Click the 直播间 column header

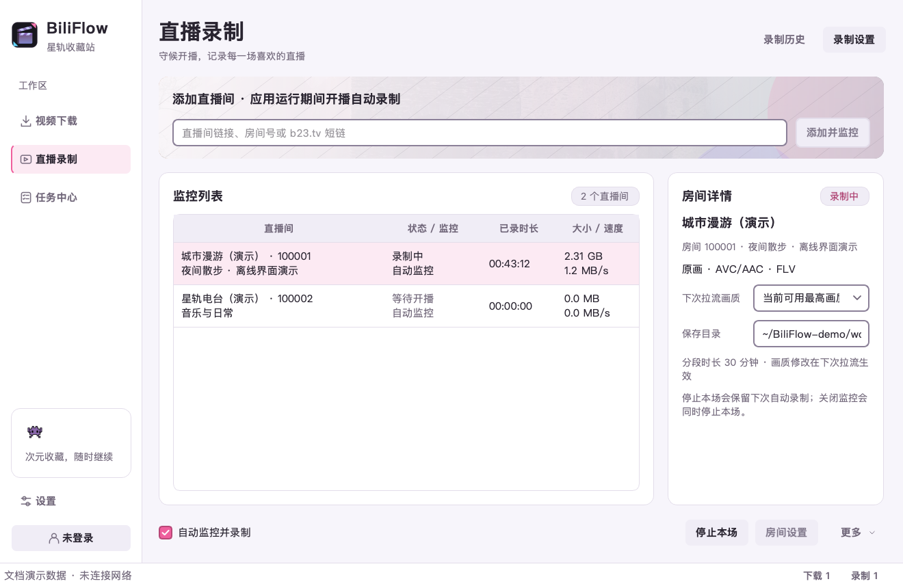pyautogui.click(x=278, y=228)
